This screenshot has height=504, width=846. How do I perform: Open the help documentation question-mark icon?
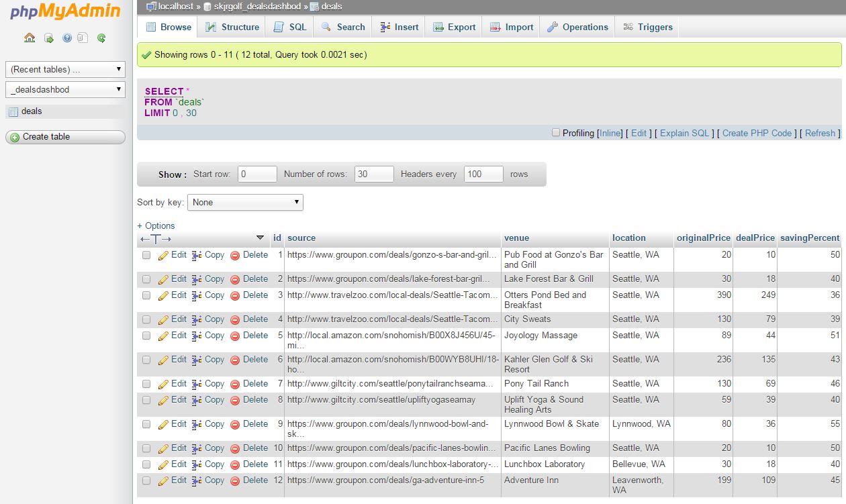[x=67, y=38]
